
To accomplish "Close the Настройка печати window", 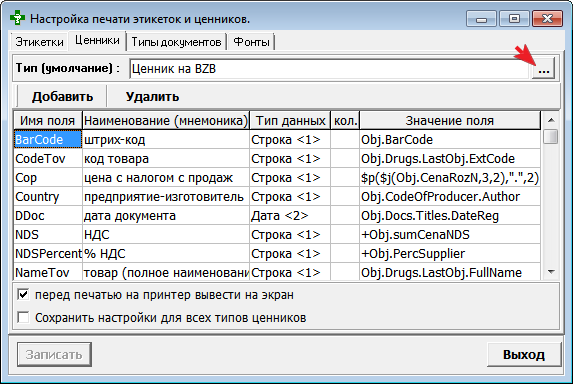I will click(x=547, y=19).
